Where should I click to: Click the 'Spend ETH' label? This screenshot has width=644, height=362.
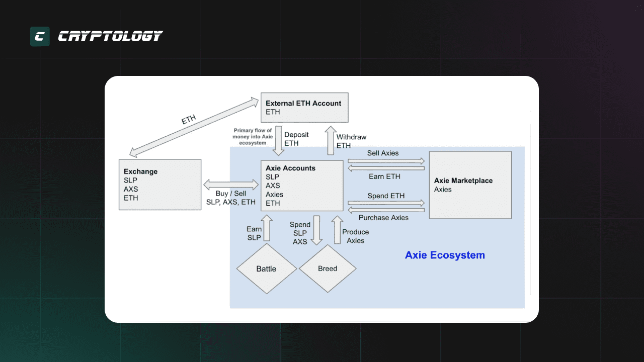[386, 196]
